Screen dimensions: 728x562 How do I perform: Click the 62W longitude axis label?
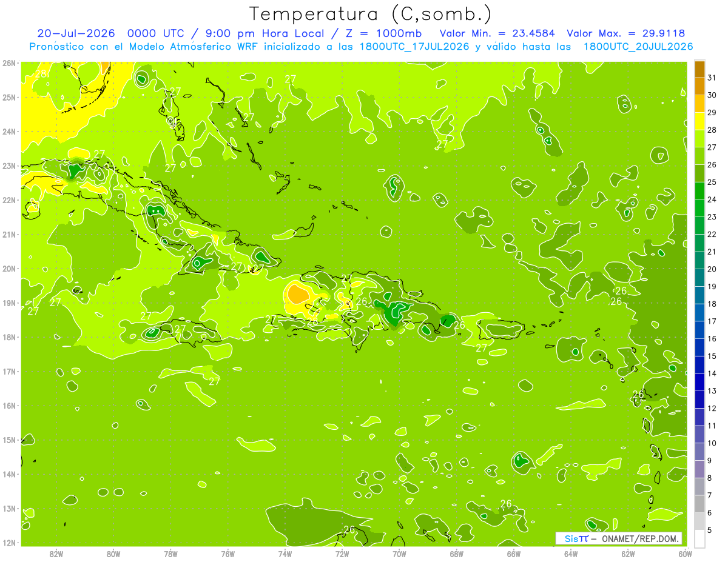click(628, 554)
